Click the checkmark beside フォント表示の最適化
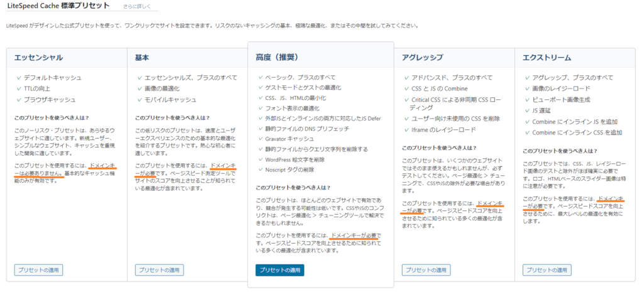This screenshot has width=644, height=292. click(x=261, y=108)
